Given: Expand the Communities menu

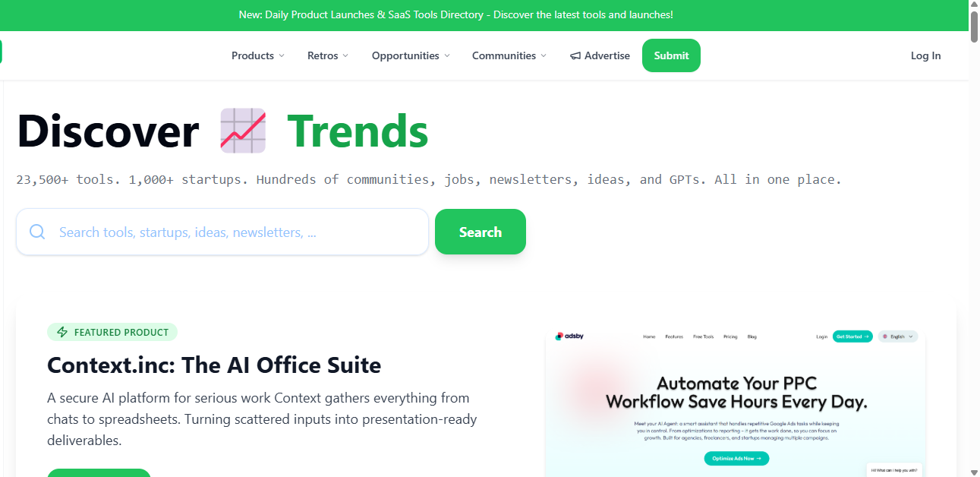Looking at the screenshot, I should 509,55.
